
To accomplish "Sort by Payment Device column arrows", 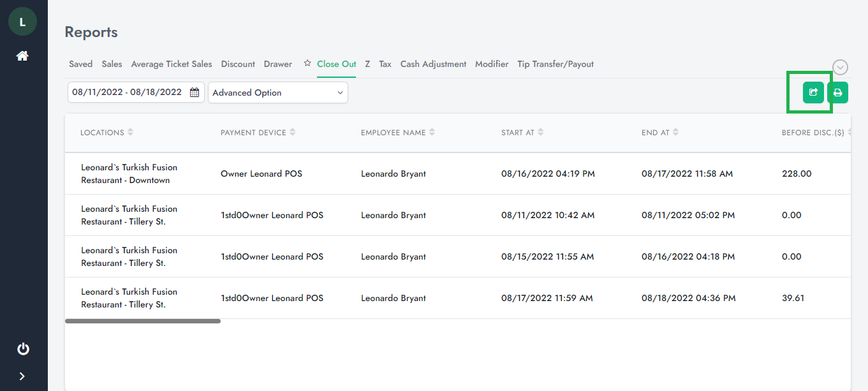I will point(293,133).
